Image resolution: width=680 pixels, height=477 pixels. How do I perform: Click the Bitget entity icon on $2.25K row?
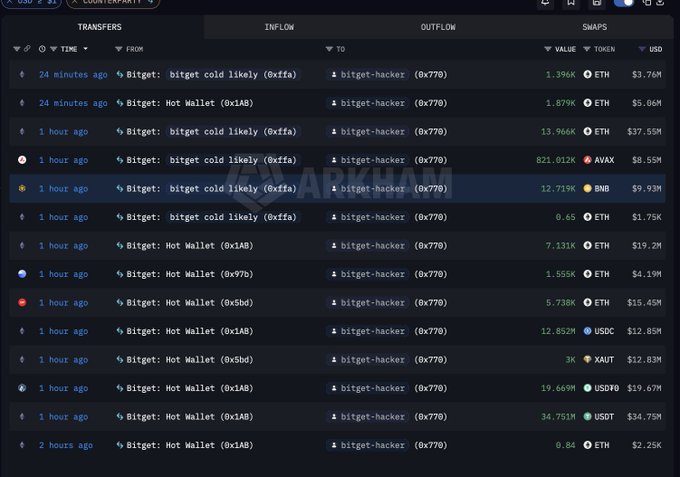(120, 445)
